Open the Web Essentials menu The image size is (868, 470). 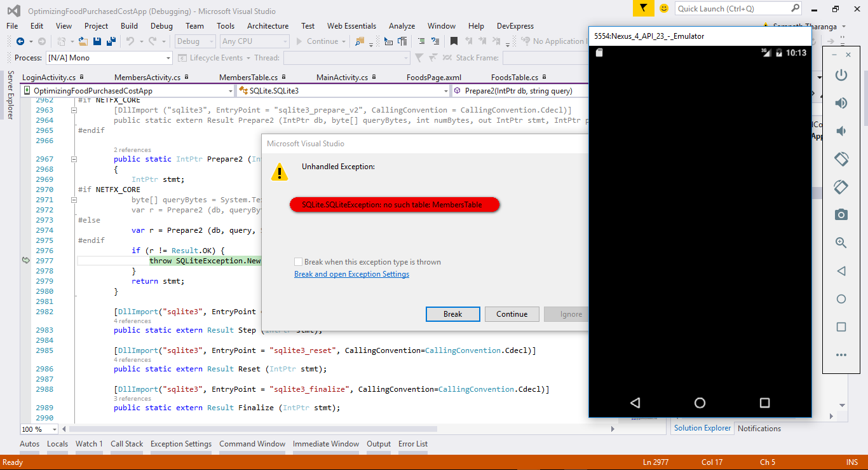click(x=351, y=26)
